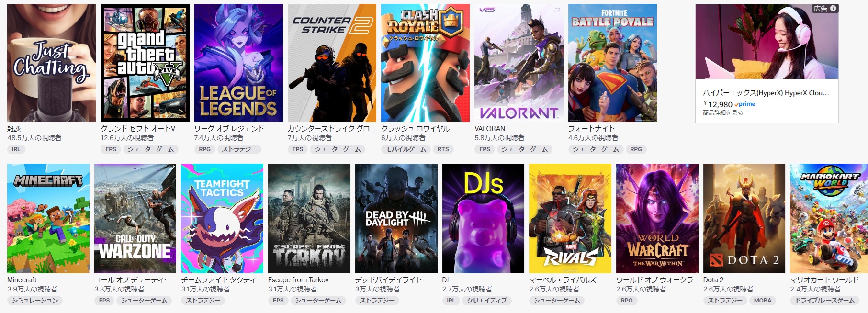Select the League of Legends box art
868x313 pixels.
tap(238, 63)
